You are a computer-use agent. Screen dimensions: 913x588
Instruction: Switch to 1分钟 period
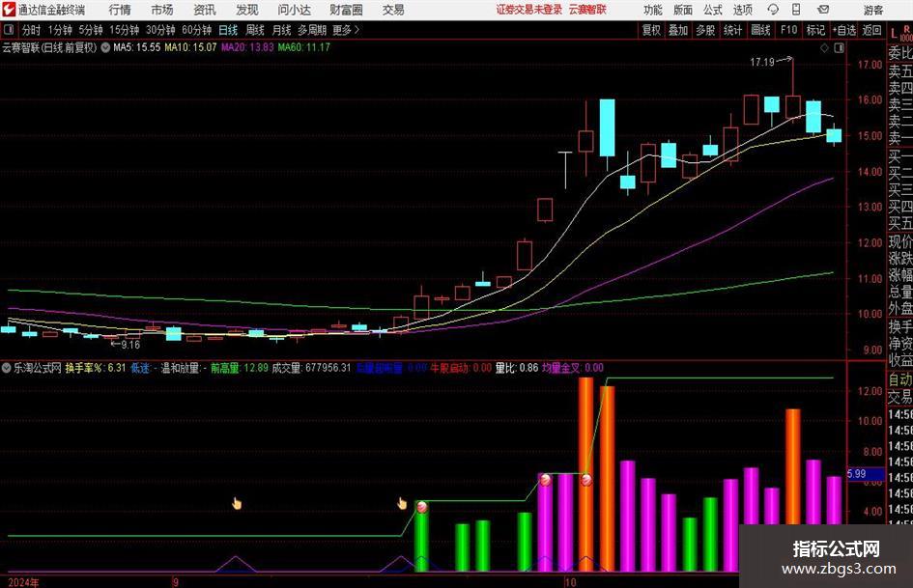60,30
